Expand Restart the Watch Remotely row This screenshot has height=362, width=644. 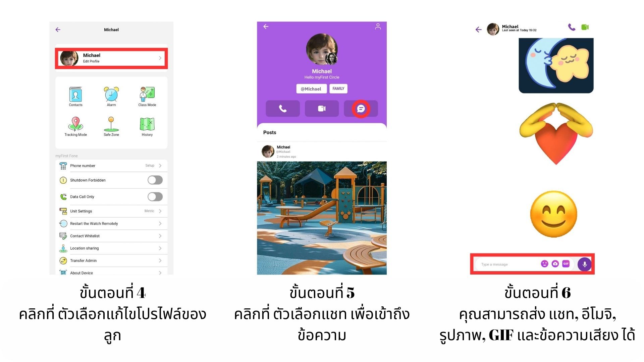pyautogui.click(x=111, y=224)
